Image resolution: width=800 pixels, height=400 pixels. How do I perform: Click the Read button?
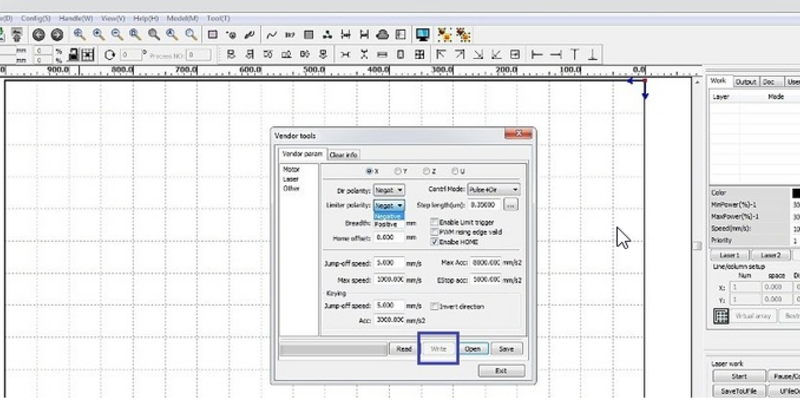click(403, 349)
